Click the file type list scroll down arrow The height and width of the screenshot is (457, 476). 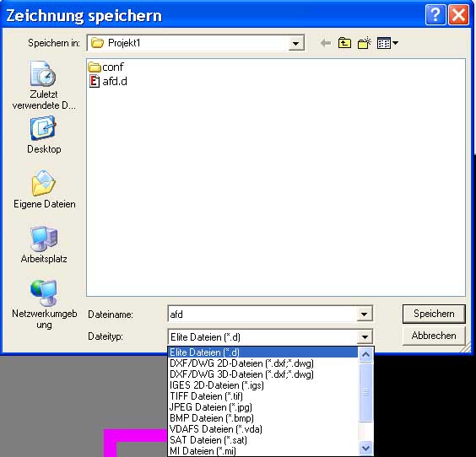point(365,448)
